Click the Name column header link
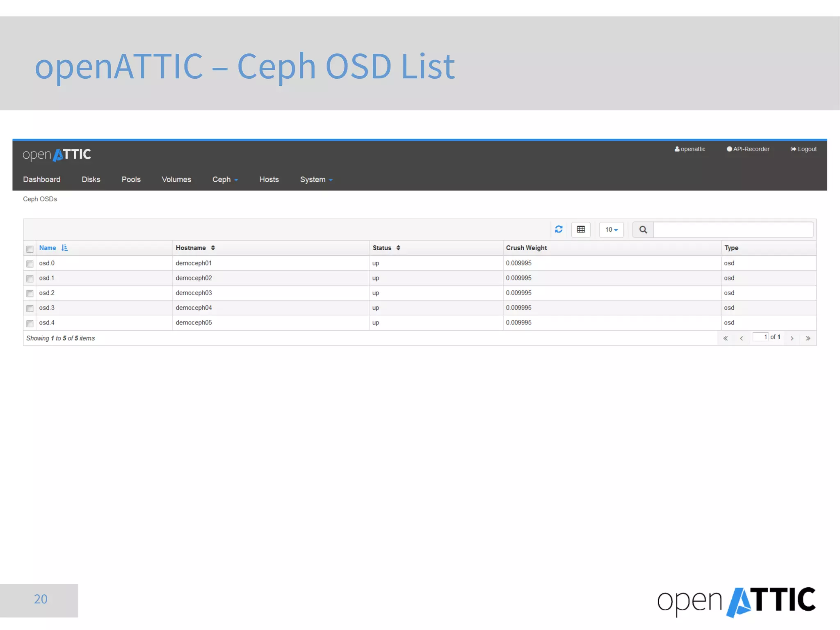The width and height of the screenshot is (840, 630). tap(48, 248)
